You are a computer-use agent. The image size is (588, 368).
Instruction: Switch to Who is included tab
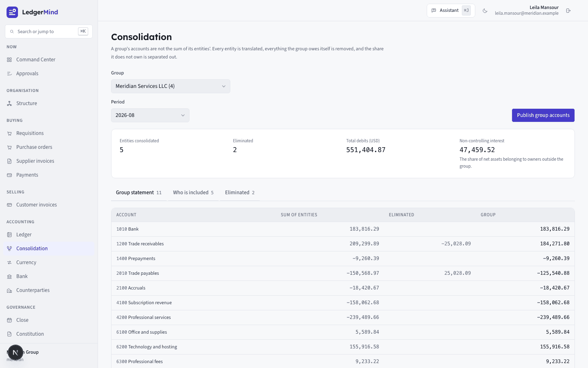[x=193, y=193]
